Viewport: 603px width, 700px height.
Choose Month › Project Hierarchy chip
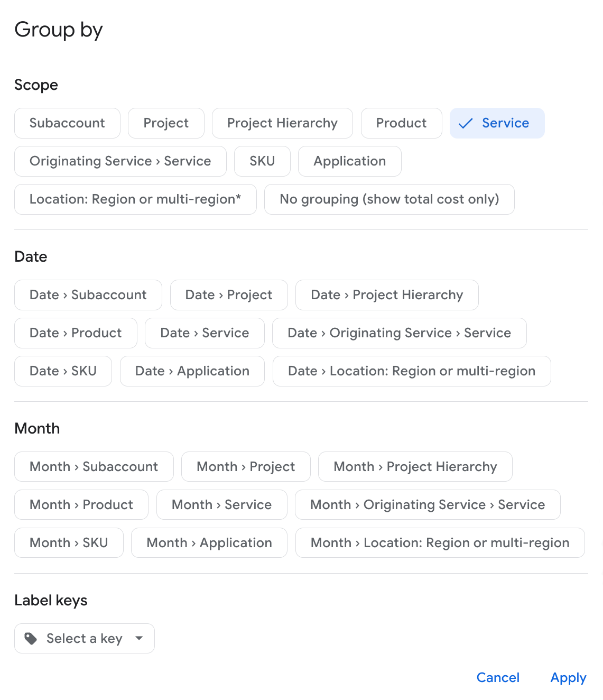tap(415, 467)
